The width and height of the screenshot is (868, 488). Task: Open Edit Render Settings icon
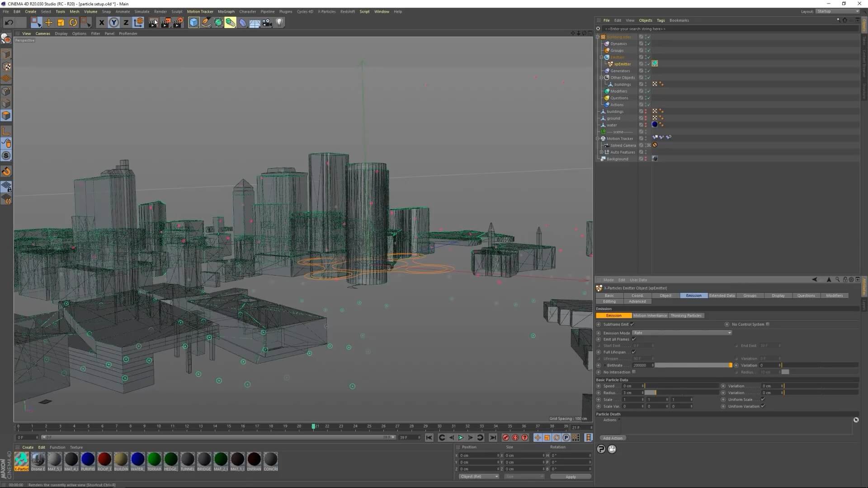178,23
